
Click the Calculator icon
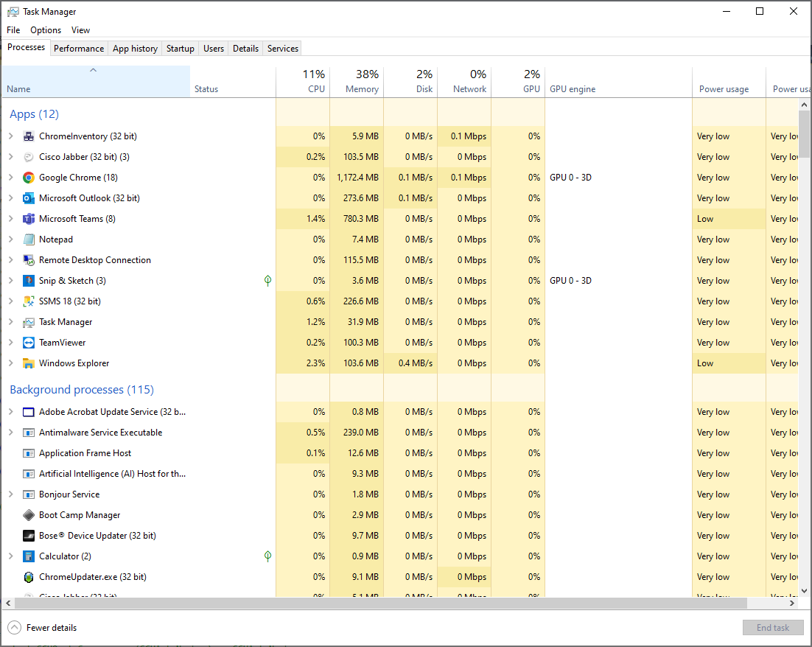click(x=29, y=556)
